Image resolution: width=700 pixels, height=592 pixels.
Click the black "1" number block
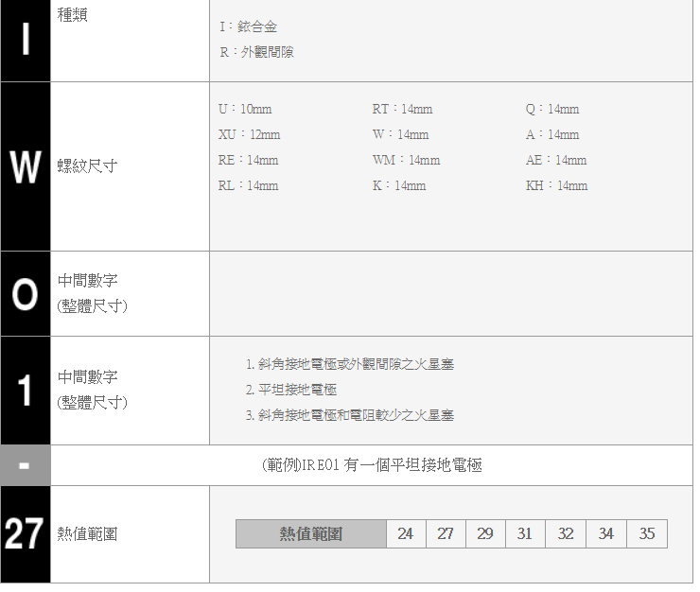pos(26,391)
